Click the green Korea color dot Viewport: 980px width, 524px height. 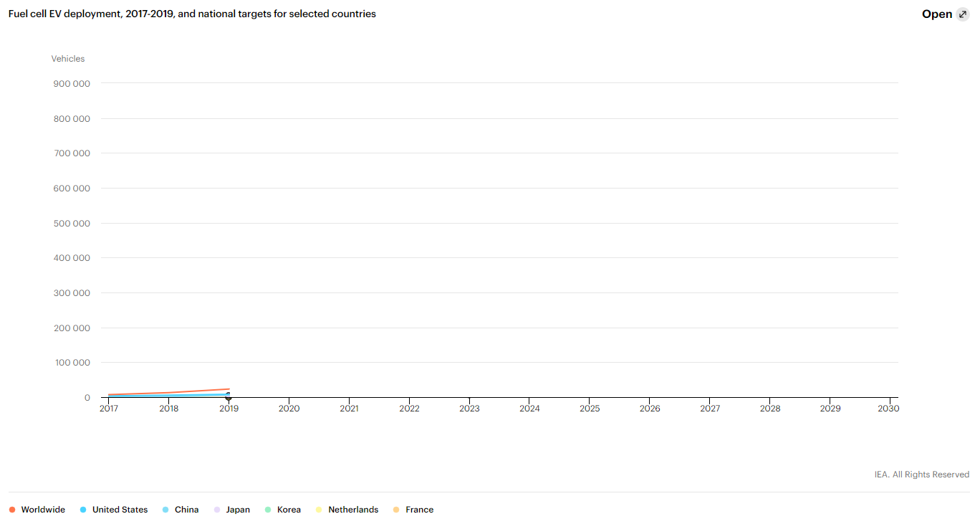pyautogui.click(x=268, y=510)
